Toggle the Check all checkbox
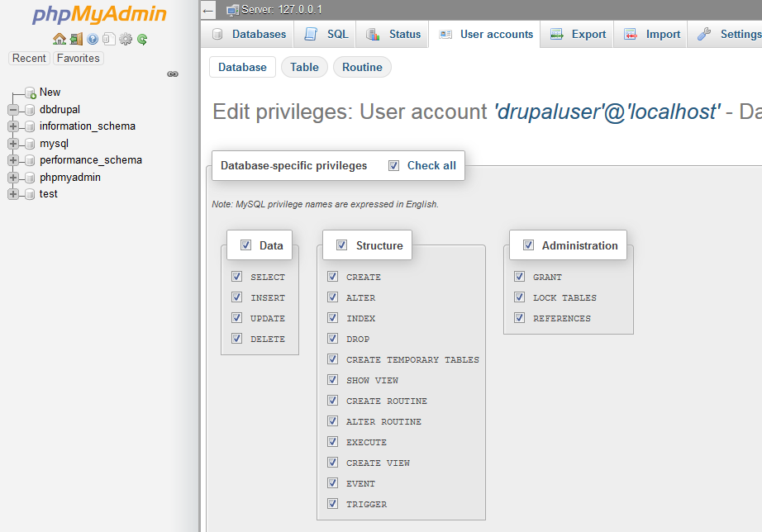The image size is (762, 532). click(393, 166)
